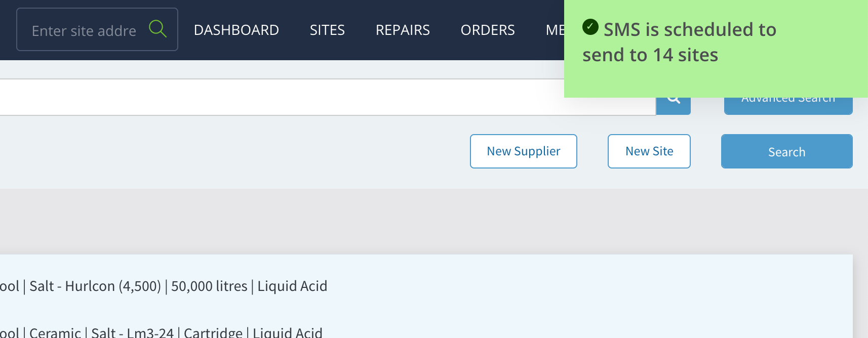
Task: Dismiss the 'SMS is scheduled' notification
Action: (716, 49)
